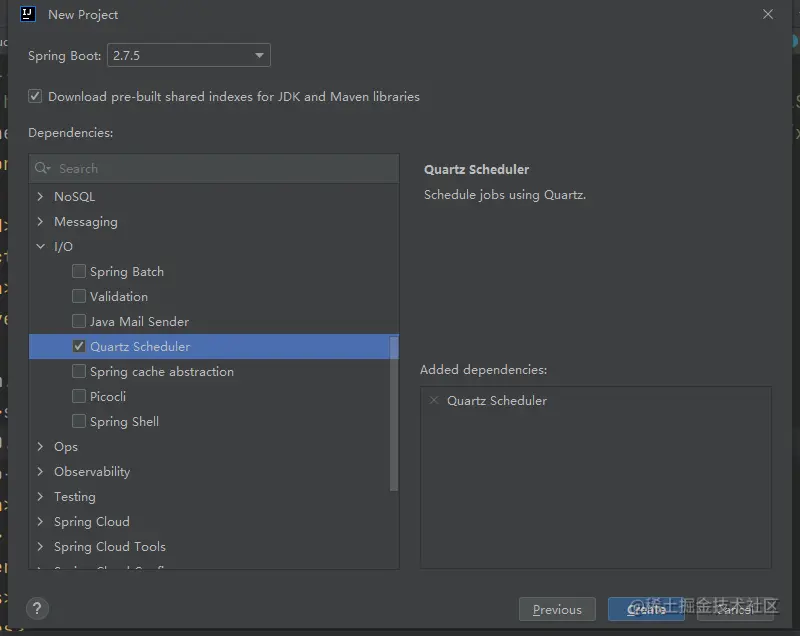The width and height of the screenshot is (800, 636).
Task: Expand the Spring Cloud category
Action: [40, 521]
